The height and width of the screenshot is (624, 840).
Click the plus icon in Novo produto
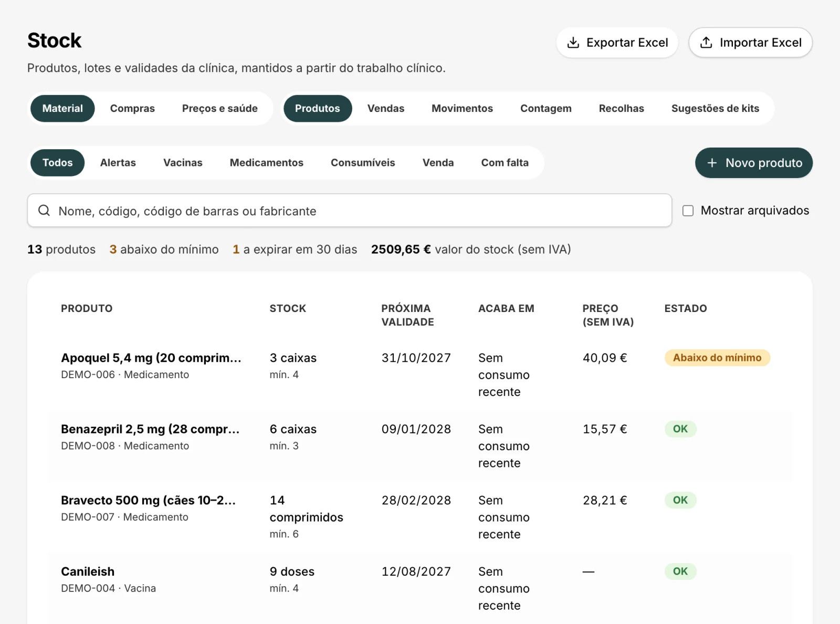[712, 163]
